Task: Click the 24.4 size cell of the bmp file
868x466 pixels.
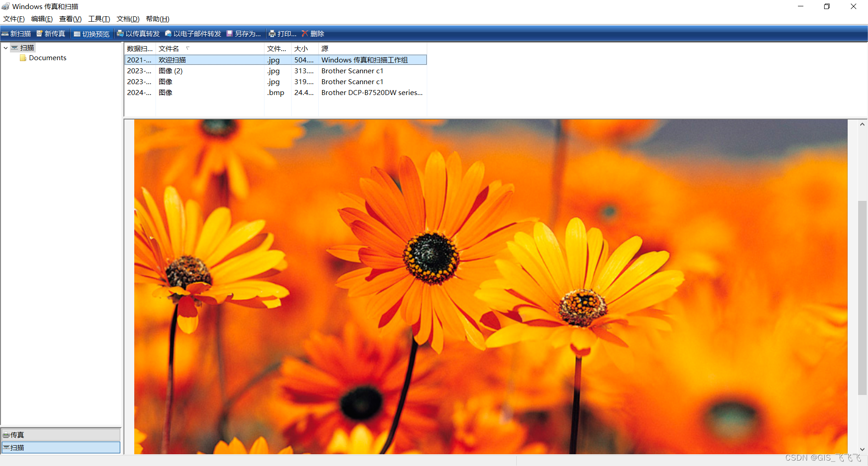Action: (304, 93)
